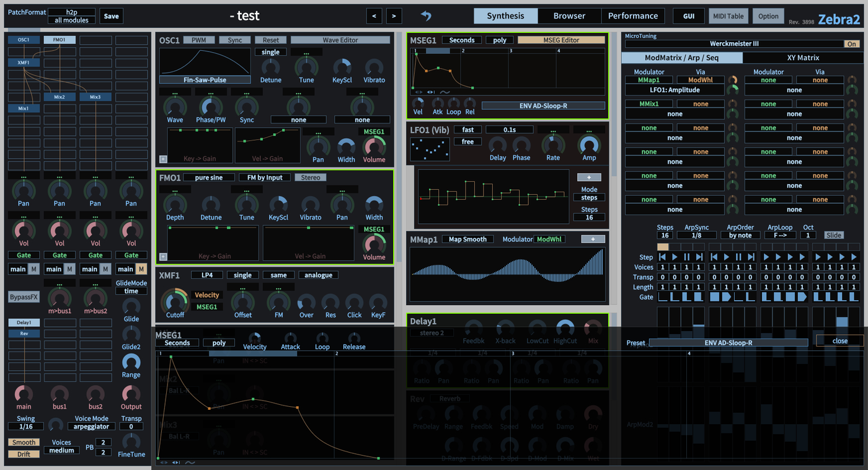The height and width of the screenshot is (470, 868).
Task: Toggle the BypassFX button
Action: [x=24, y=297]
